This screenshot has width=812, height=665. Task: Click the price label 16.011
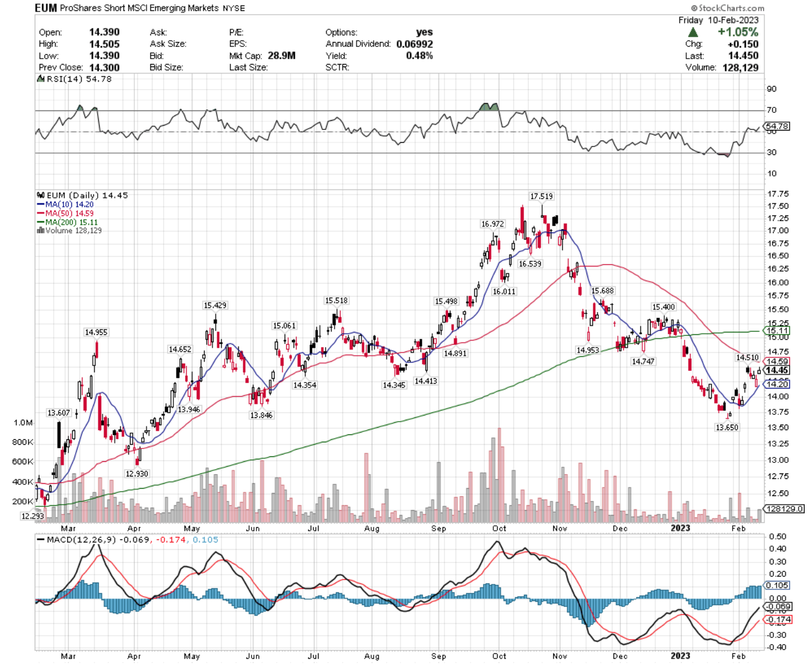(x=504, y=292)
